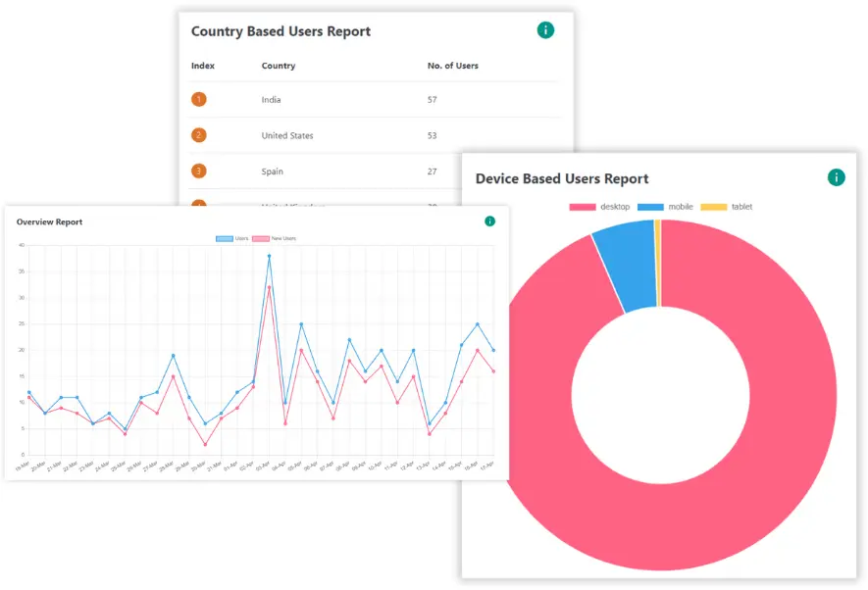Click the Country column header
Image resolution: width=868 pixels, height=590 pixels.
(x=279, y=66)
